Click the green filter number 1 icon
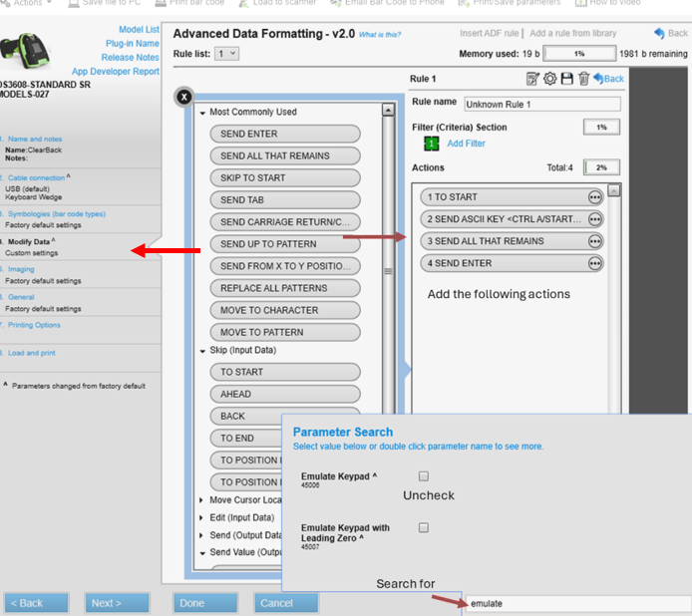The width and height of the screenshot is (692, 616). [431, 144]
